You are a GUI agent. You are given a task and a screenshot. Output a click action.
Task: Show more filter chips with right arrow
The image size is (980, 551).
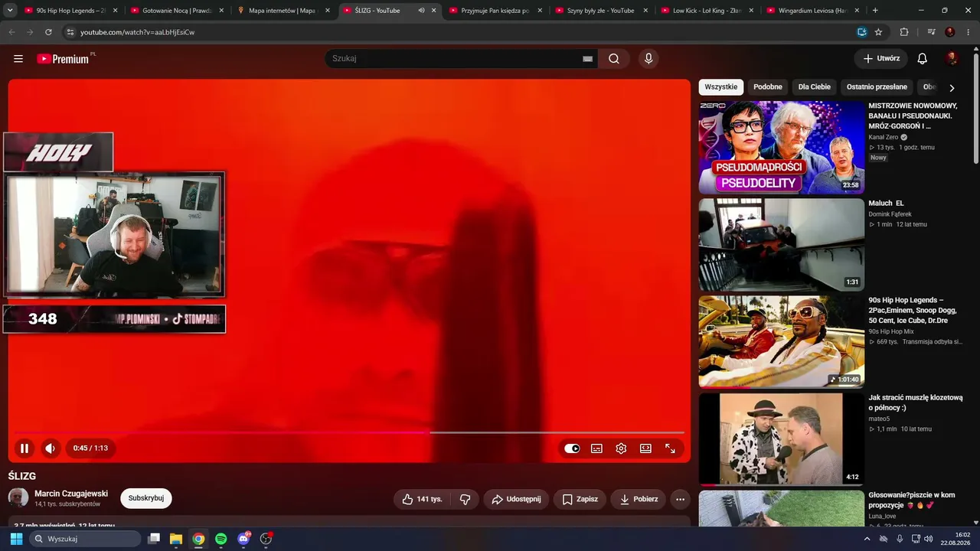click(952, 88)
